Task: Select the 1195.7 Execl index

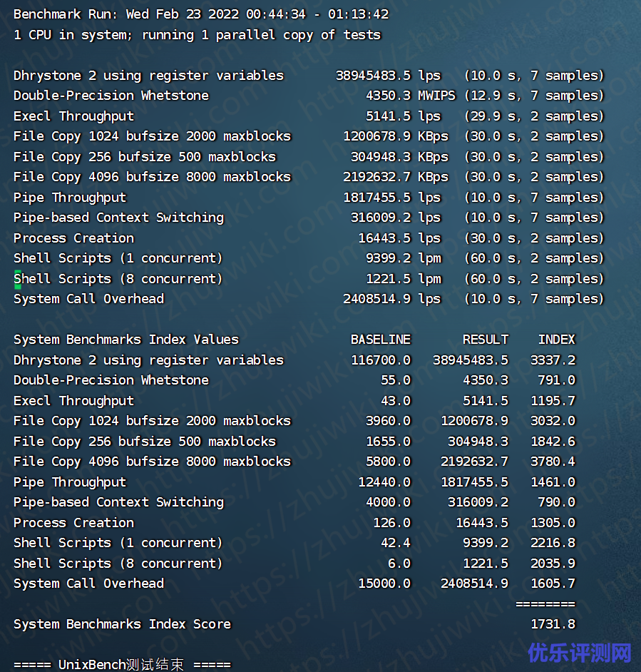Action: pyautogui.click(x=553, y=401)
